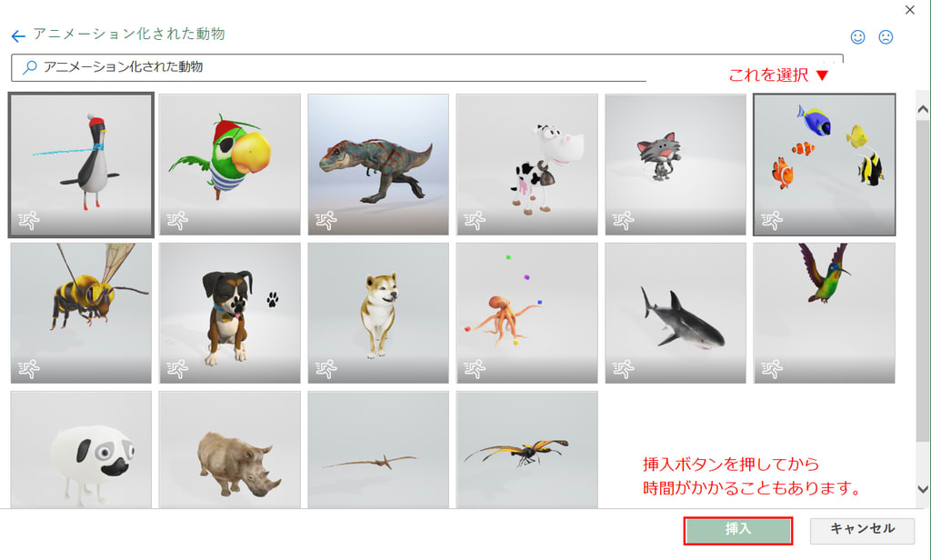Choose the orange octopus model
This screenshot has width=931, height=560.
point(526,313)
